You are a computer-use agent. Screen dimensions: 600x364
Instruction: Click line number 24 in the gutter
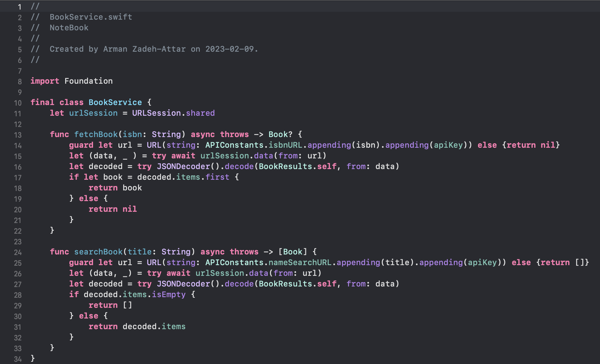18,252
